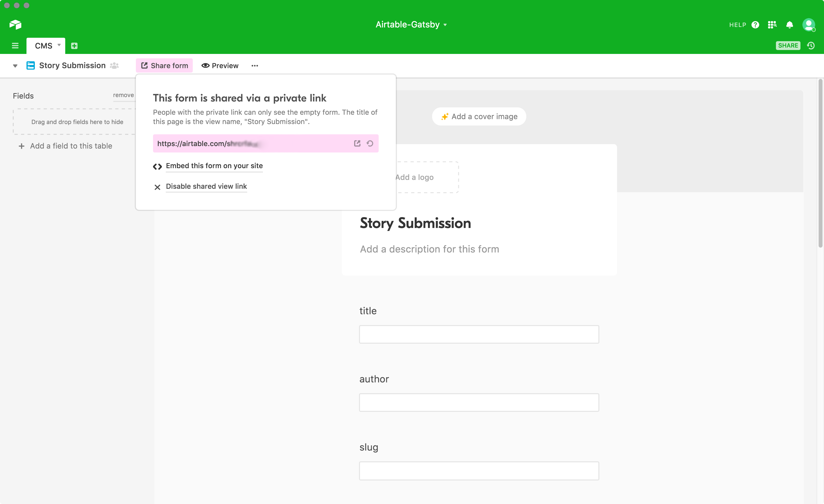824x504 pixels.
Task: Edit the Story Submission form heading
Action: [x=415, y=223]
